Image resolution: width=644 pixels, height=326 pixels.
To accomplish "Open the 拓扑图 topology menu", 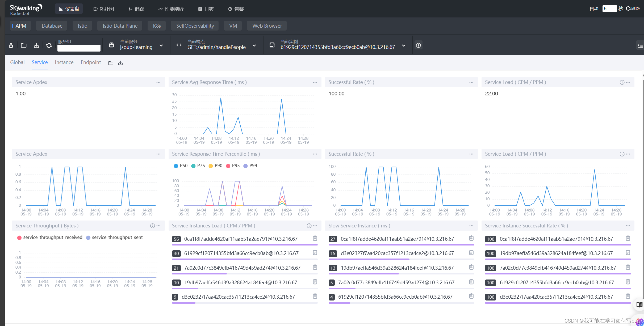I will coord(104,9).
